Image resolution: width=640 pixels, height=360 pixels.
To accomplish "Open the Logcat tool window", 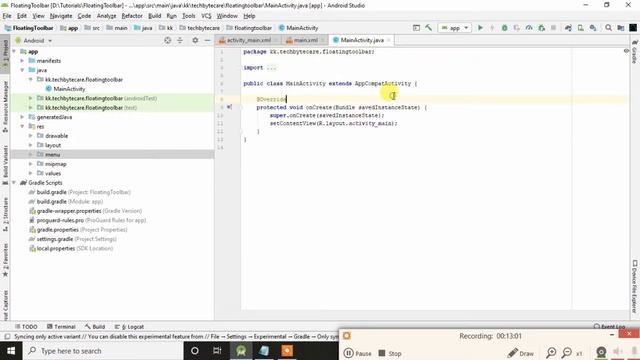I will [x=129, y=327].
